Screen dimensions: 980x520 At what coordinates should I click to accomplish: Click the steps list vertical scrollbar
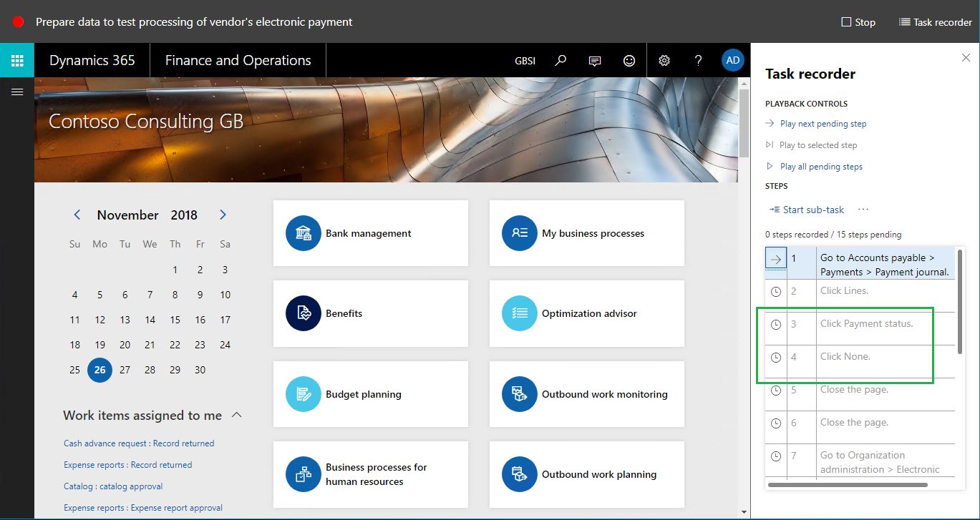[960, 300]
